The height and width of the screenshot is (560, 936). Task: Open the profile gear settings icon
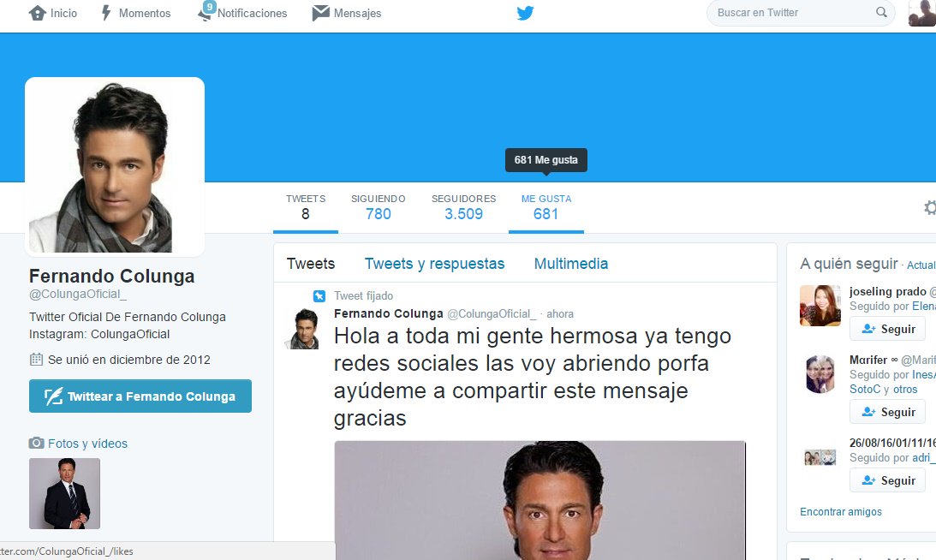coord(930,208)
